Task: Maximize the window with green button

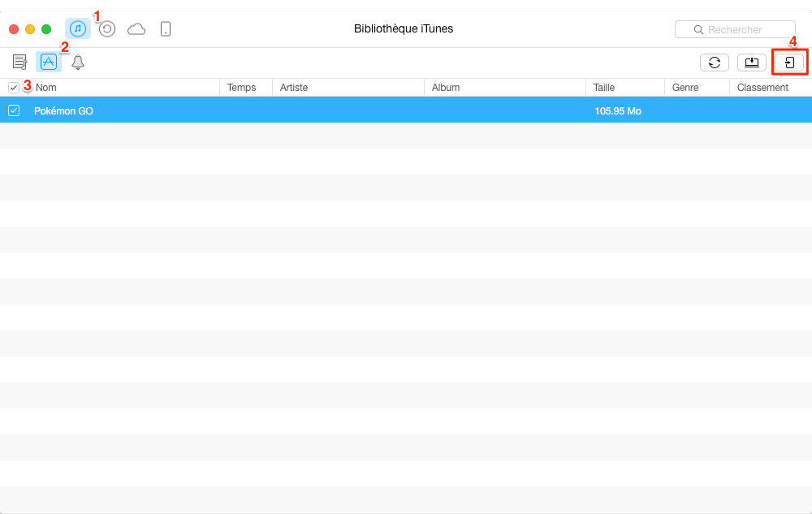Action: [x=46, y=29]
